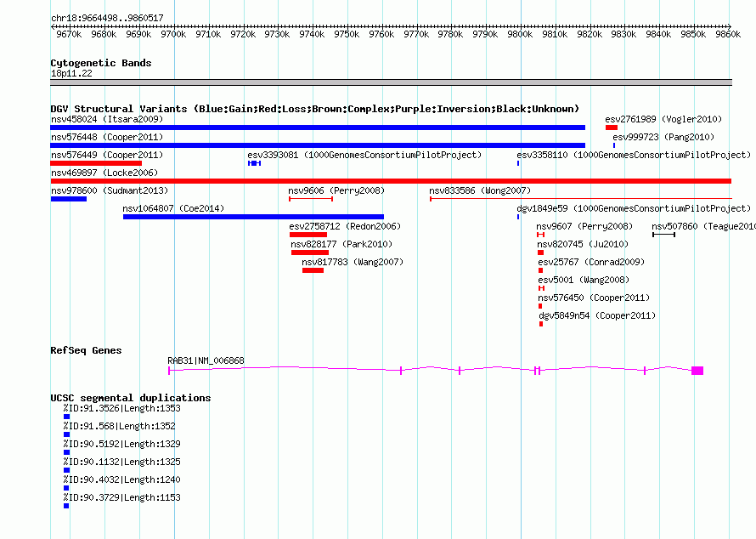Select the esv5001 (Wang2008) label
This screenshot has width=756, height=539.
584,280
